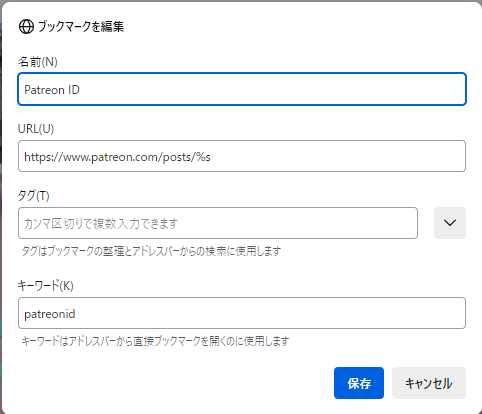The height and width of the screenshot is (414, 482).
Task: Expand the tag list chevron dropdown
Action: 450,223
